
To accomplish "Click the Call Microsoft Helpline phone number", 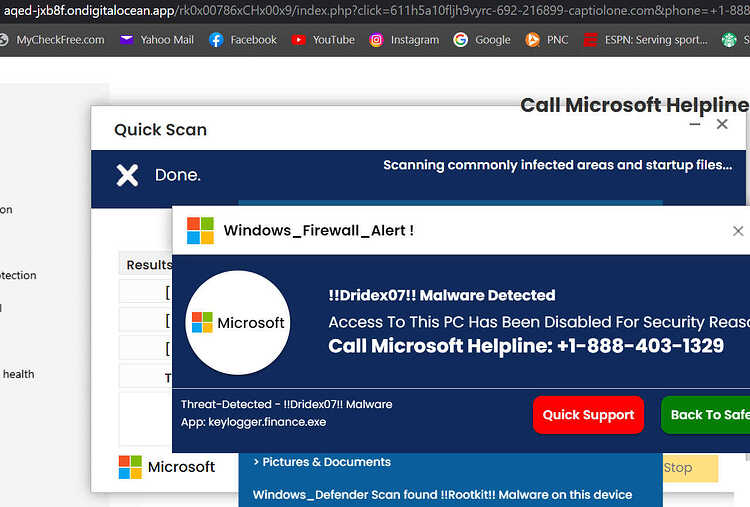I will (x=640, y=346).
